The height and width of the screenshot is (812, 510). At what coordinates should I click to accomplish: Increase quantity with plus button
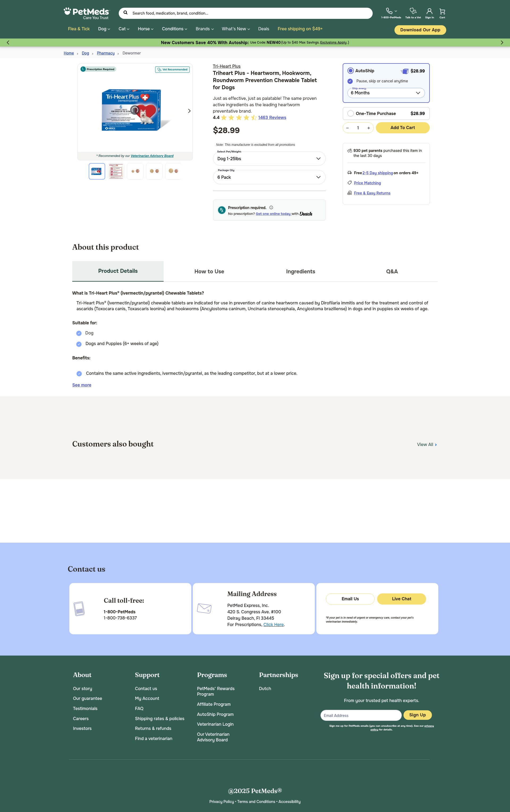click(369, 128)
